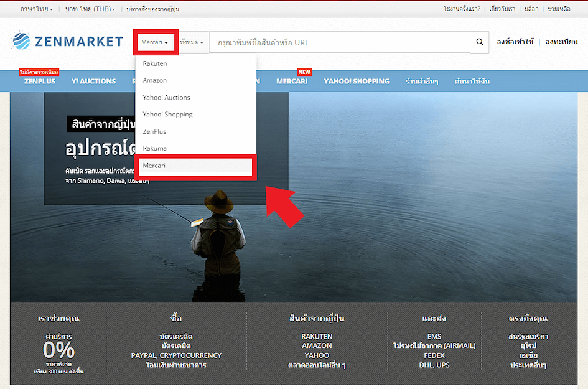Open the บริการสั่งของจากญี่ปุ่น link

(x=152, y=9)
